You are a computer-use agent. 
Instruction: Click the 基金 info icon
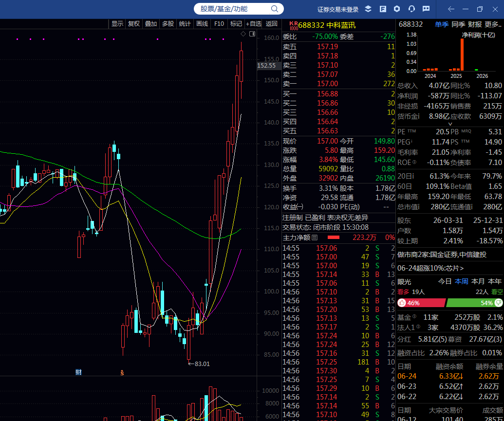(x=414, y=316)
